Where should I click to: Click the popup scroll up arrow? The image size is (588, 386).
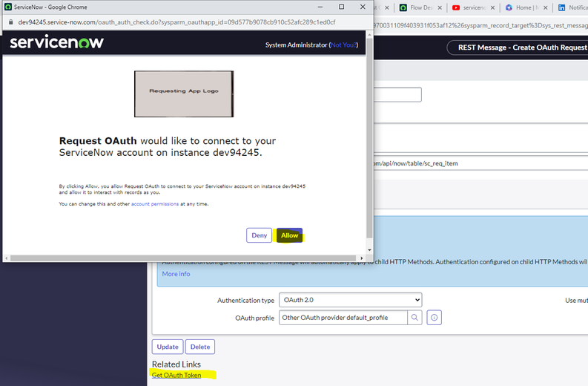pyautogui.click(x=369, y=35)
